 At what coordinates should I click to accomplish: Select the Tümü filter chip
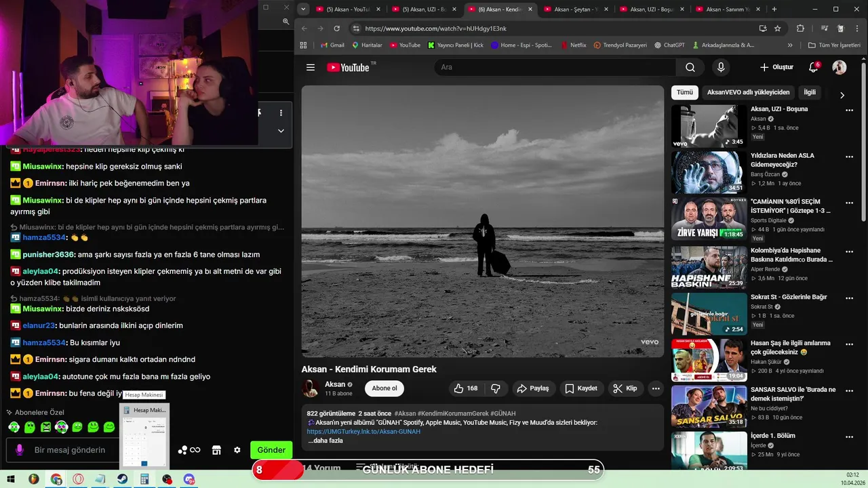[x=685, y=92]
